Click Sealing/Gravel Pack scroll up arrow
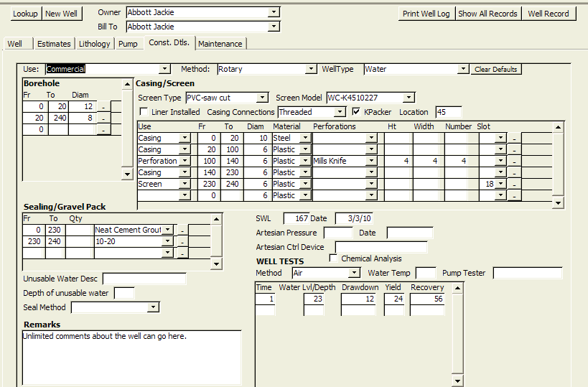Image resolution: width=588 pixels, height=387 pixels. [x=216, y=219]
